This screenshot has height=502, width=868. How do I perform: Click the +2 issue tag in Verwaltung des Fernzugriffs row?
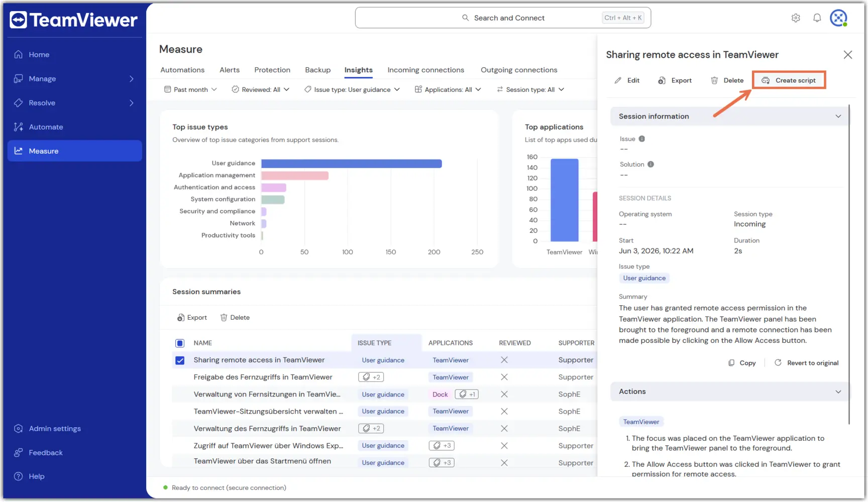[371, 429]
